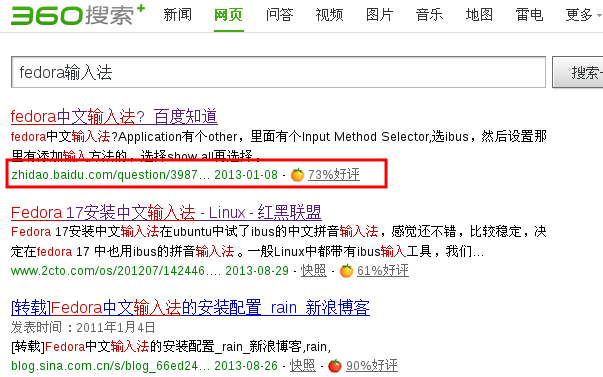Expand the 更多 dropdown menu

(x=583, y=15)
